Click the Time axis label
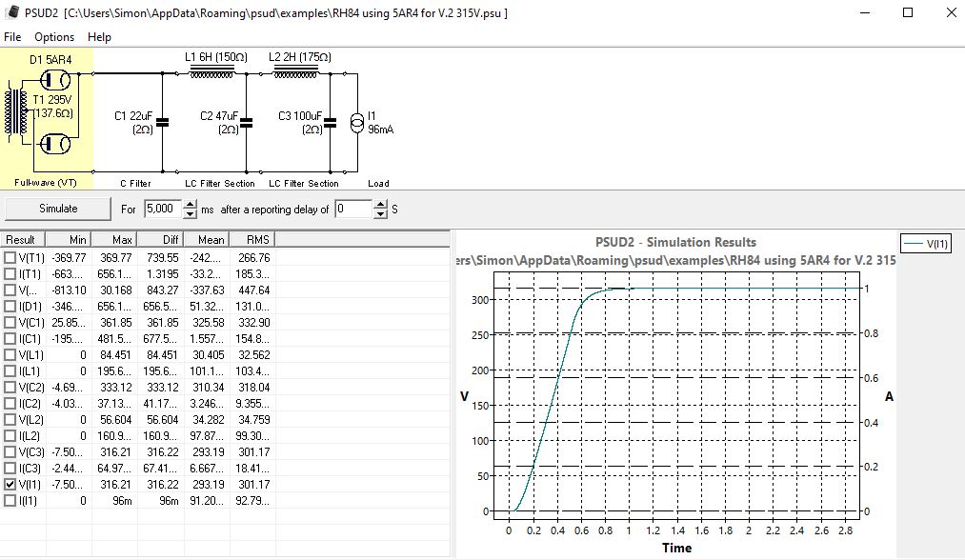 [x=677, y=548]
